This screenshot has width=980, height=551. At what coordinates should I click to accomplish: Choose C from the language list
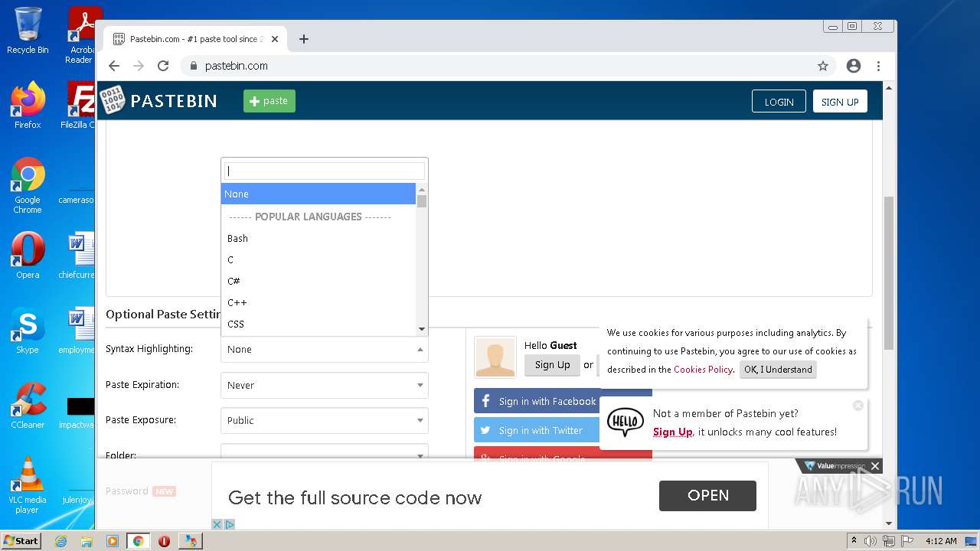coord(318,259)
